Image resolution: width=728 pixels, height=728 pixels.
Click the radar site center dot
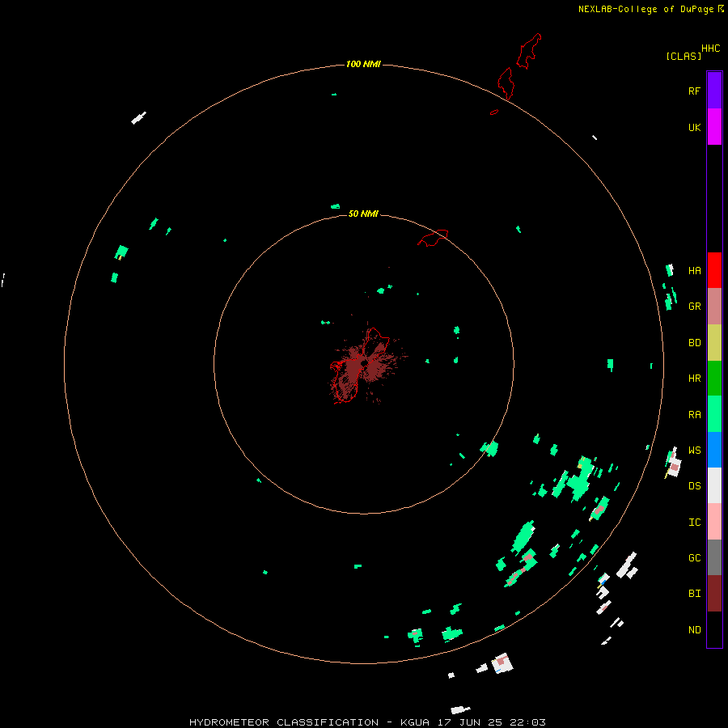(364, 363)
